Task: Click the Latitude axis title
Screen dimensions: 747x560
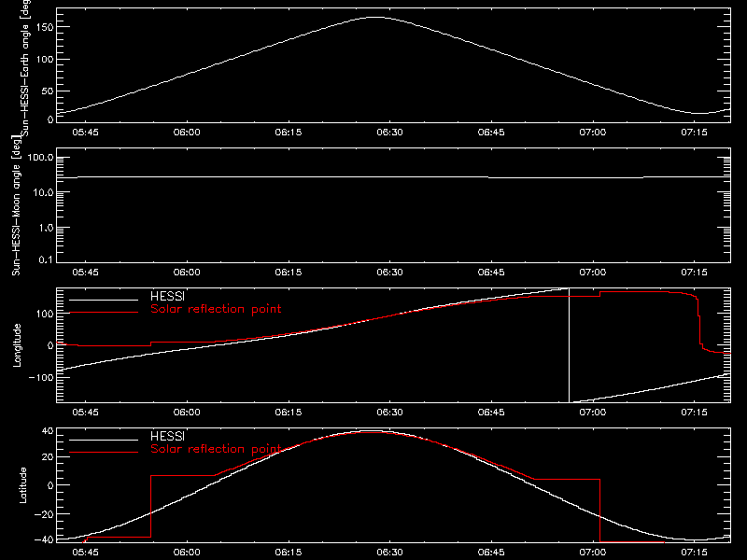Action: [22, 485]
